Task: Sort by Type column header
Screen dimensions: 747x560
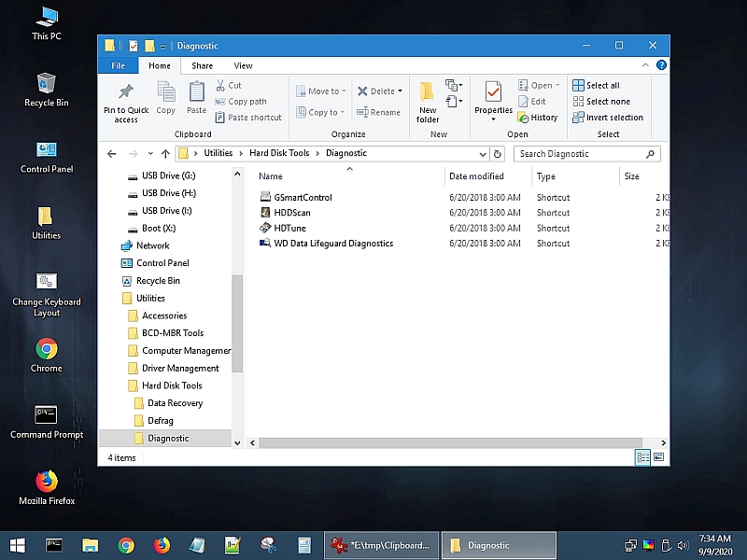Action: point(546,176)
